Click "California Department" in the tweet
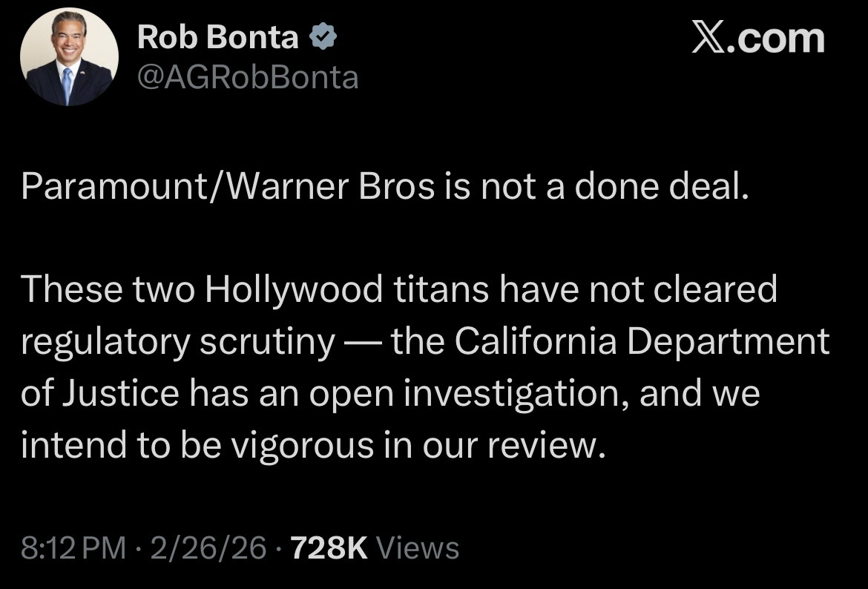The image size is (868, 589). [x=640, y=341]
